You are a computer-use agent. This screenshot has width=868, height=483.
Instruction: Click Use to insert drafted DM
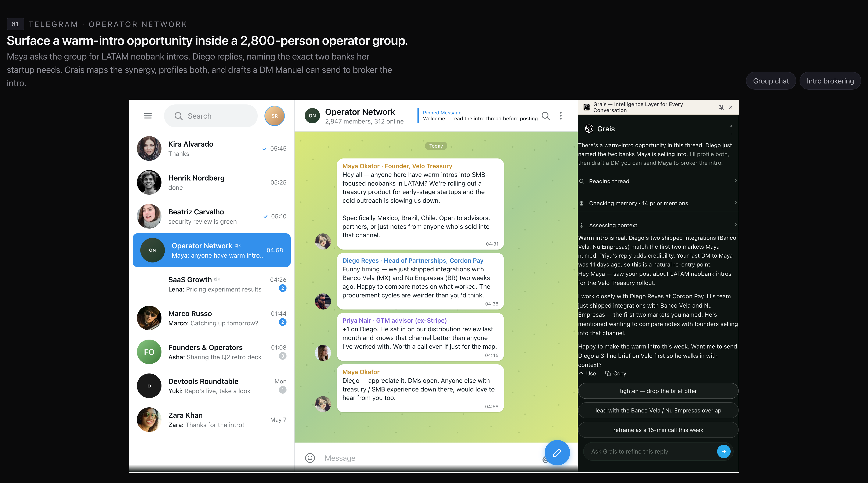pyautogui.click(x=587, y=373)
